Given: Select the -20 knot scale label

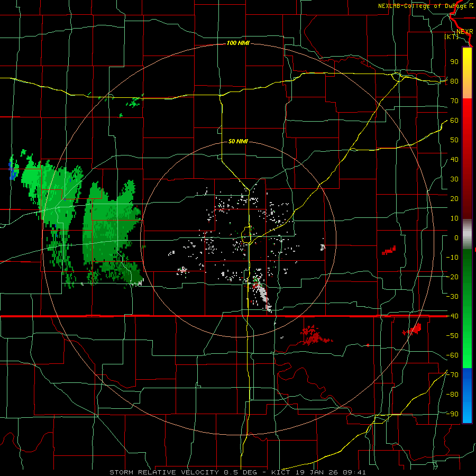Looking at the screenshot, I should click(452, 277).
